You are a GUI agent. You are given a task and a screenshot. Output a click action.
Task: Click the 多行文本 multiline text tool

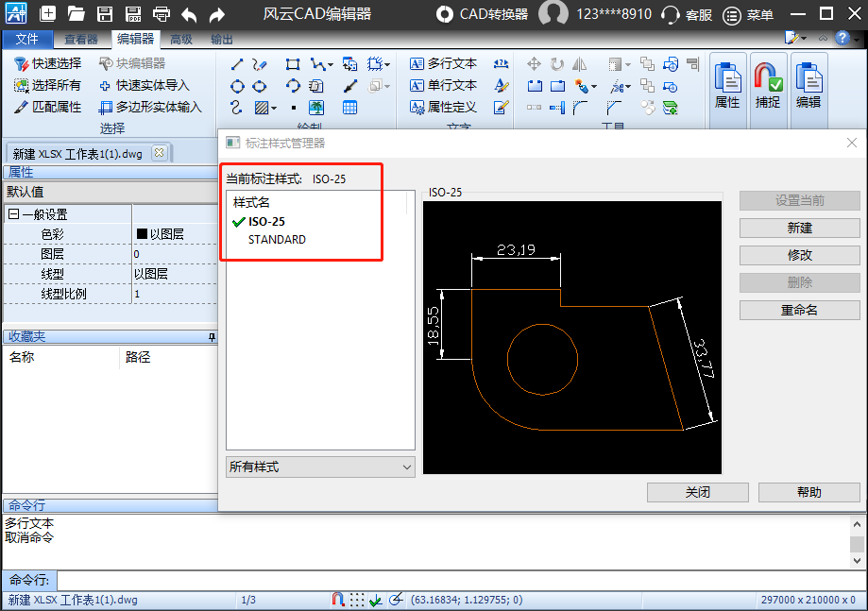click(443, 64)
